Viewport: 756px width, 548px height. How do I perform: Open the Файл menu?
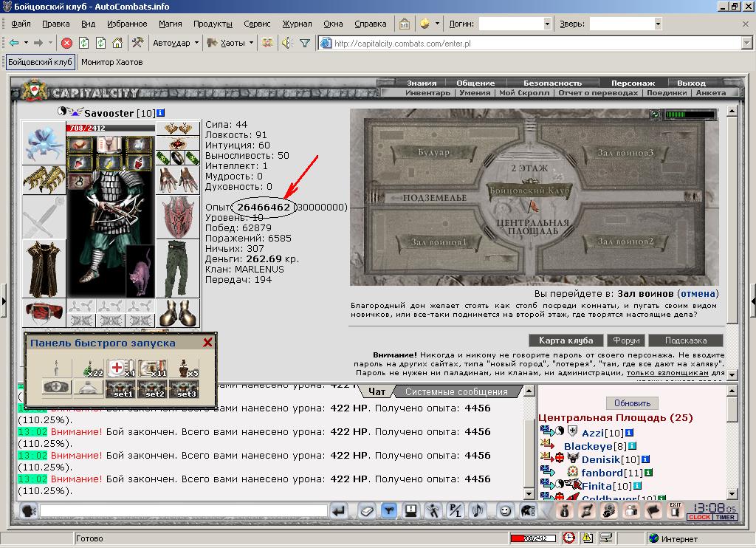pos(21,24)
